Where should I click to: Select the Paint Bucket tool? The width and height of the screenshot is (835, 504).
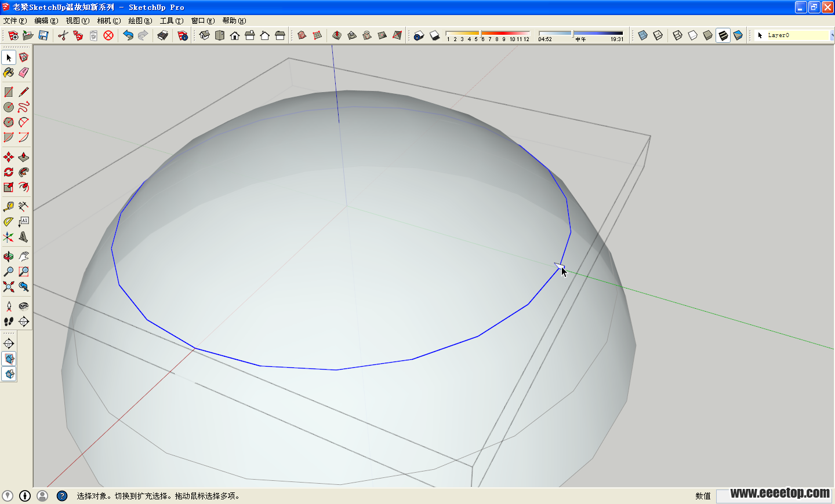(x=9, y=72)
